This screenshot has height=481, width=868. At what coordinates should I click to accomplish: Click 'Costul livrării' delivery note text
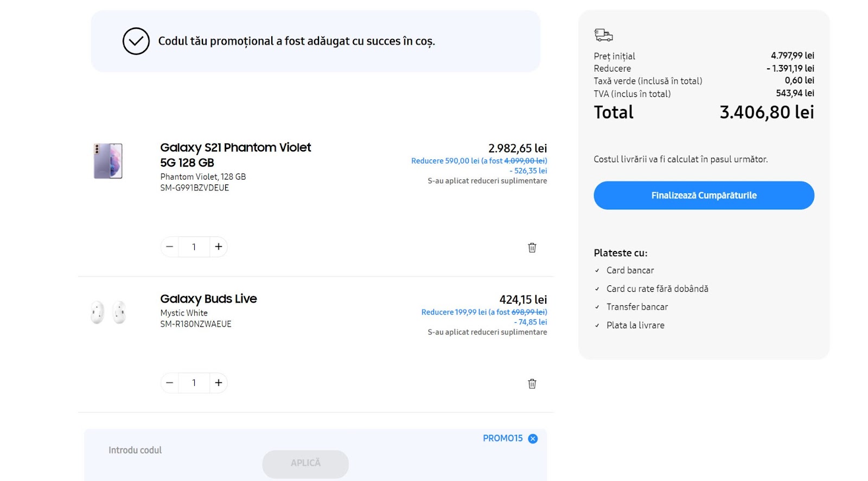coord(681,159)
